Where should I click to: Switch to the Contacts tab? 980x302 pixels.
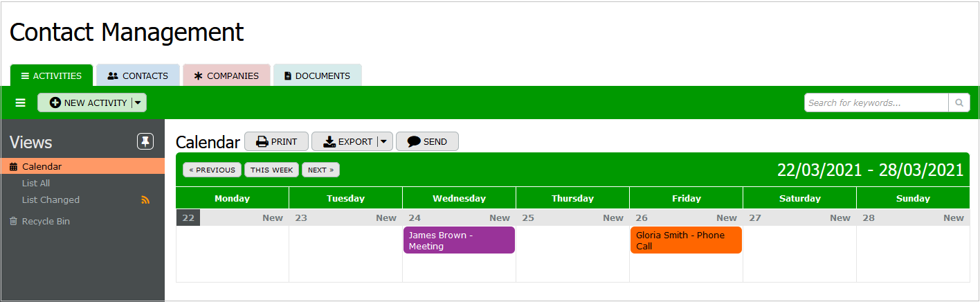(138, 75)
